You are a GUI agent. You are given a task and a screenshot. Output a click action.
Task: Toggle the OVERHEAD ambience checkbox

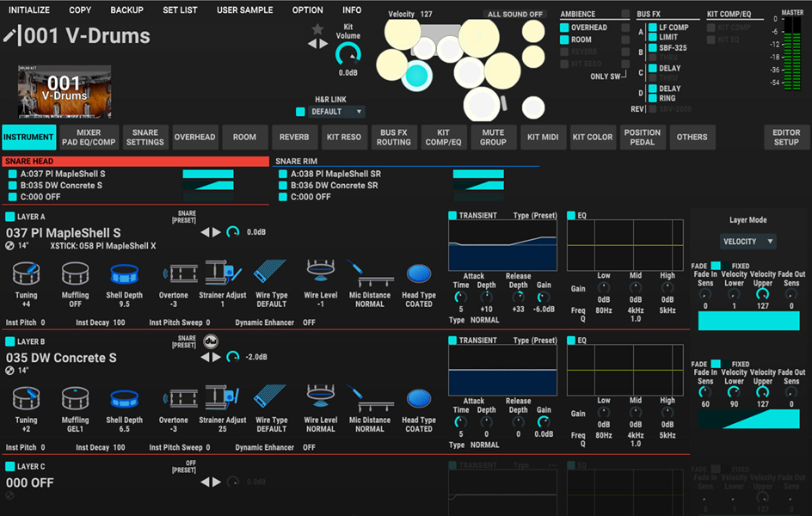(564, 28)
